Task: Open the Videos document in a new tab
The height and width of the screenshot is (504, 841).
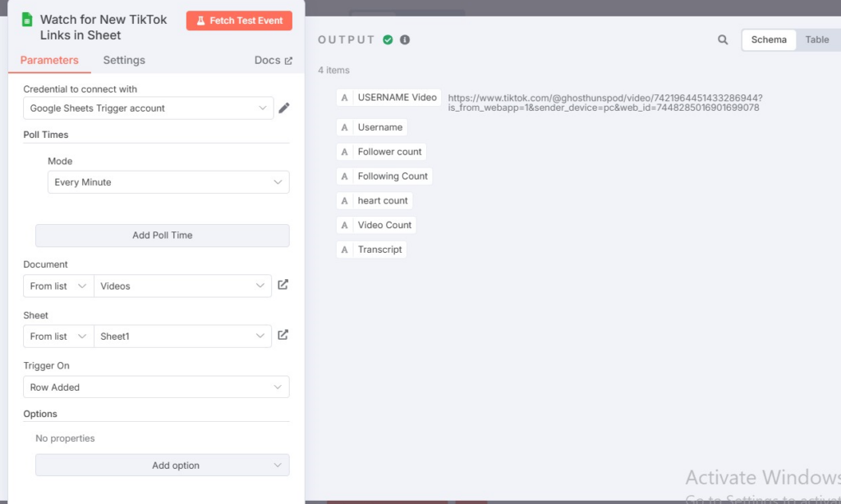Action: [x=283, y=285]
